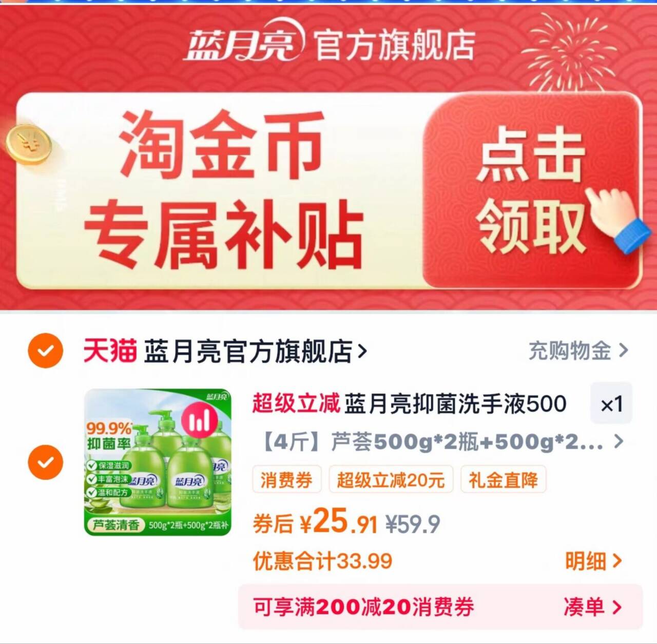This screenshot has width=657, height=644.
Task: Click the 礼金直降 tag
Action: (x=503, y=480)
